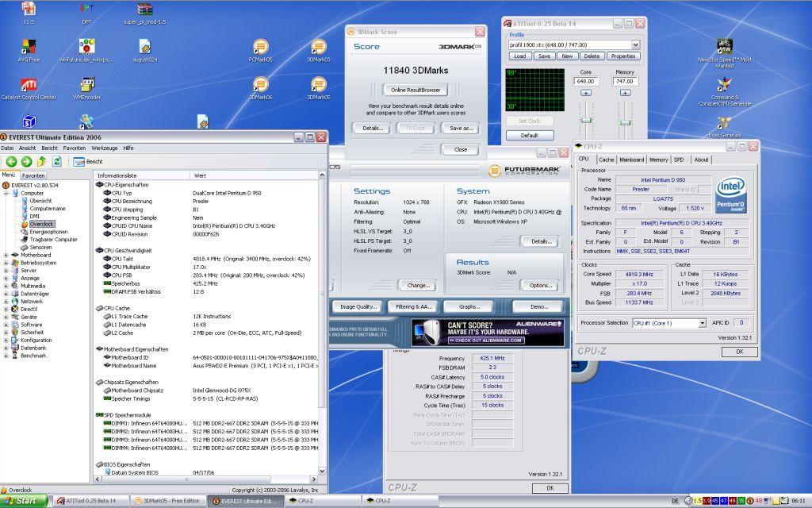Viewport: 812px width, 508px height.
Task: Click the plus button under ATITool Core
Action: [586, 93]
